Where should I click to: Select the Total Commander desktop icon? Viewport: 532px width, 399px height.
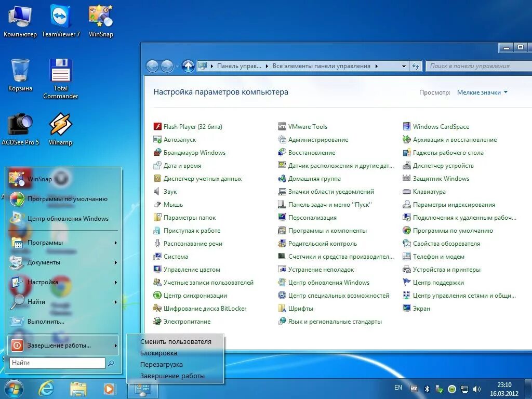pos(60,79)
